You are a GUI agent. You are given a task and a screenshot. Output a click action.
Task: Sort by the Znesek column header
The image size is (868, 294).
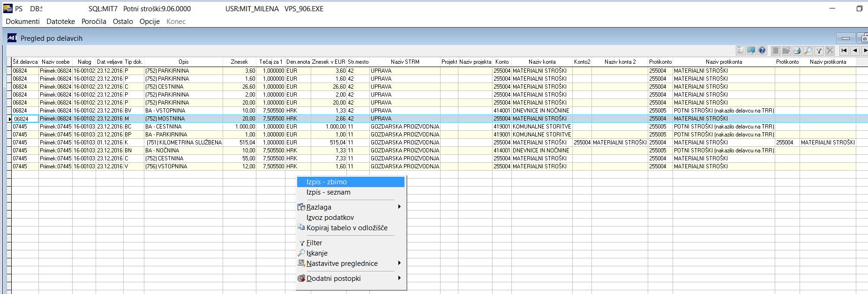239,62
